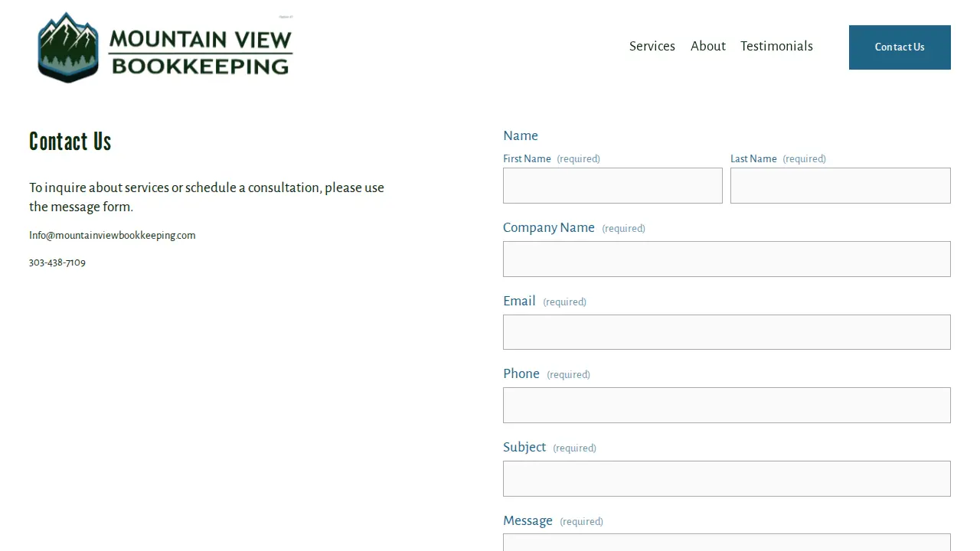Click into the Email field
Viewport: 980px width, 551px height.
pyautogui.click(x=727, y=332)
